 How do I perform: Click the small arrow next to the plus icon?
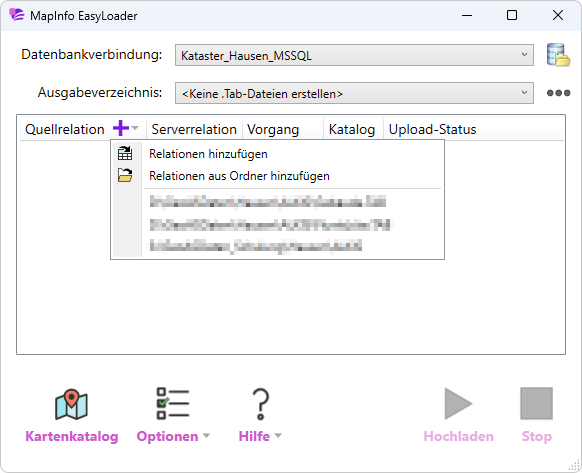pos(135,128)
